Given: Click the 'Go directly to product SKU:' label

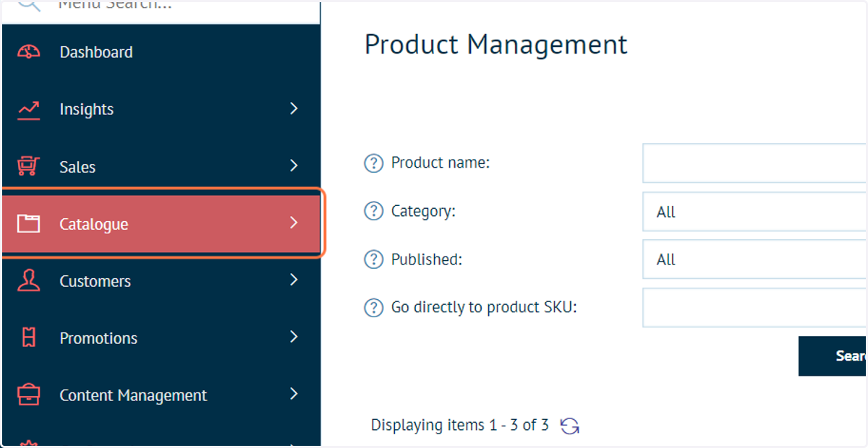Looking at the screenshot, I should coord(484,307).
